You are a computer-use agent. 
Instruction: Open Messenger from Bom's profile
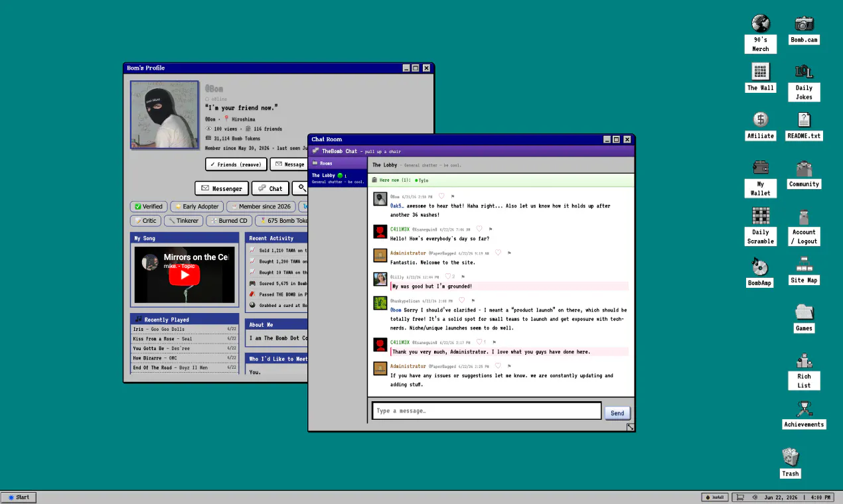click(222, 188)
